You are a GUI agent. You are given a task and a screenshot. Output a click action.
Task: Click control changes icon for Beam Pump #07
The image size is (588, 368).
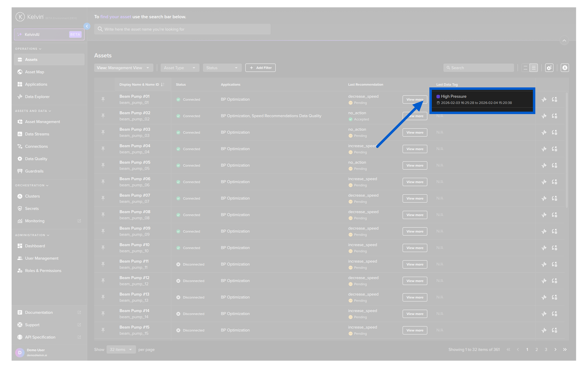[554, 198]
